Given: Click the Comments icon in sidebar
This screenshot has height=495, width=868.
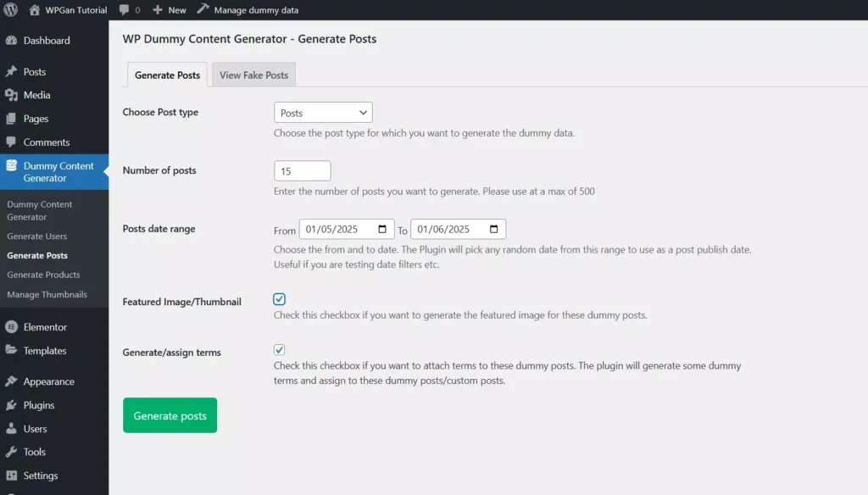Looking at the screenshot, I should click(x=11, y=142).
